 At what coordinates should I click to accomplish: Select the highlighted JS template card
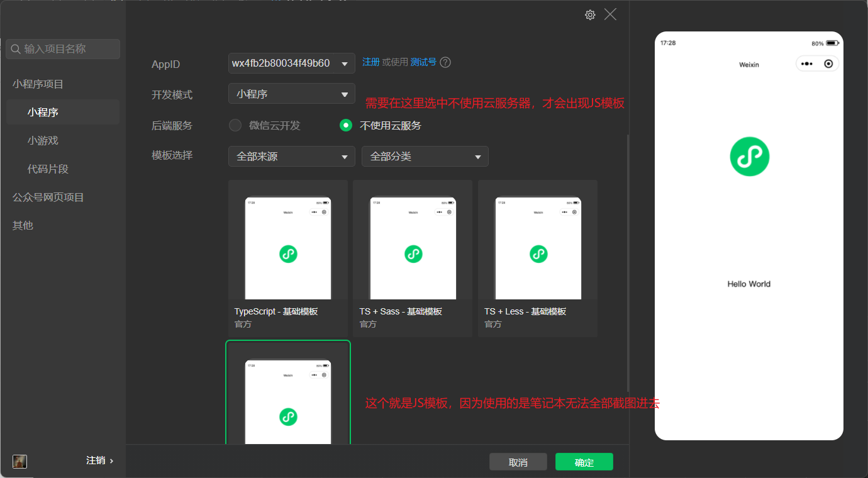288,392
